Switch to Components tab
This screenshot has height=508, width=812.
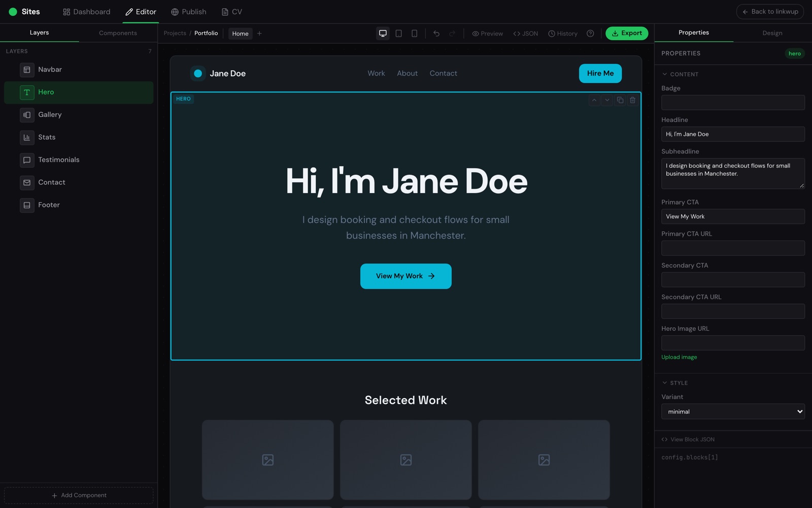click(118, 33)
